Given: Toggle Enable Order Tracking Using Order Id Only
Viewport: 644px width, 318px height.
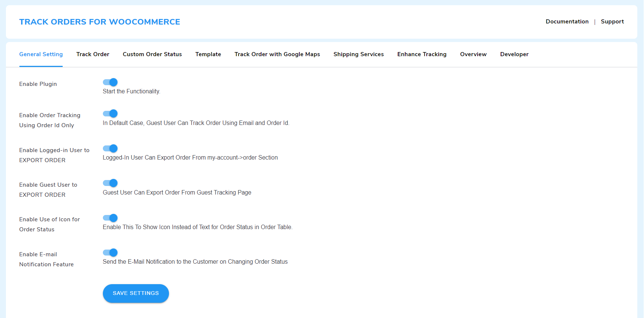Looking at the screenshot, I should point(110,113).
